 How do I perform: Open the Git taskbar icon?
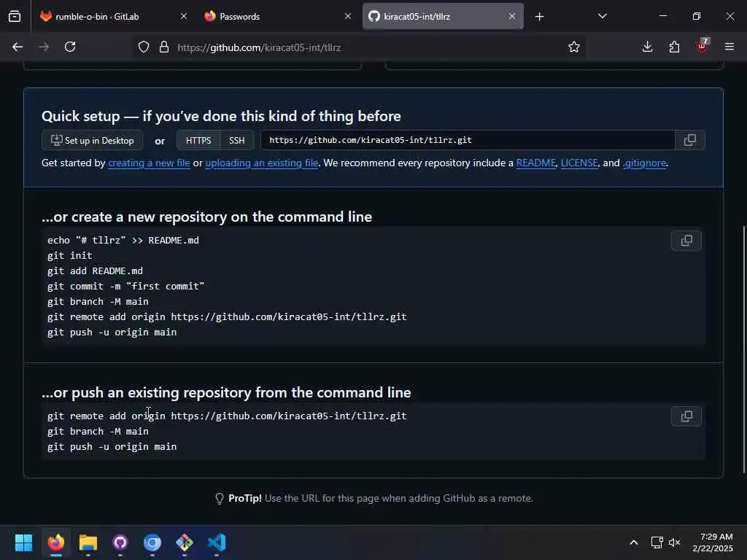click(x=185, y=542)
